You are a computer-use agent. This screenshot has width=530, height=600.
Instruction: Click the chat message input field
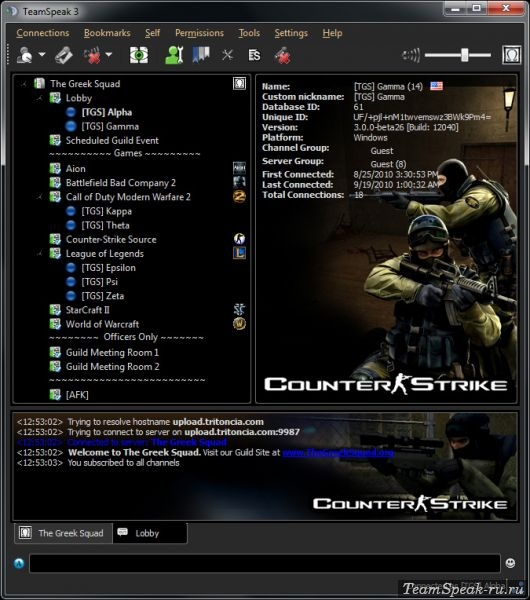(x=265, y=563)
